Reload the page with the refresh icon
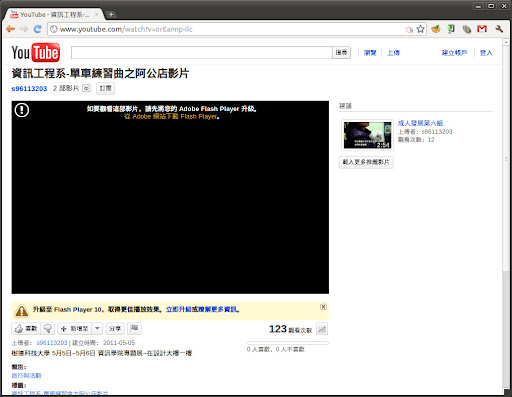The width and height of the screenshot is (512, 397). (37, 29)
